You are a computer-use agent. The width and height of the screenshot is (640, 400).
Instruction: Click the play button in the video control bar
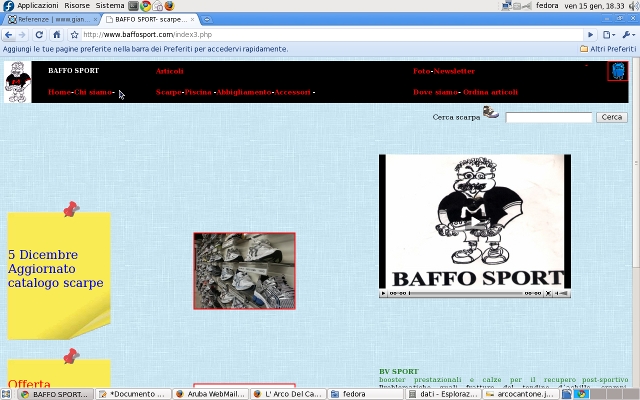[383, 293]
